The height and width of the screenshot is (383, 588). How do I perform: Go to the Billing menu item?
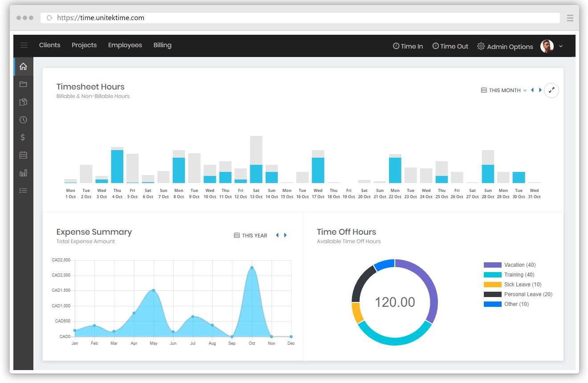162,45
